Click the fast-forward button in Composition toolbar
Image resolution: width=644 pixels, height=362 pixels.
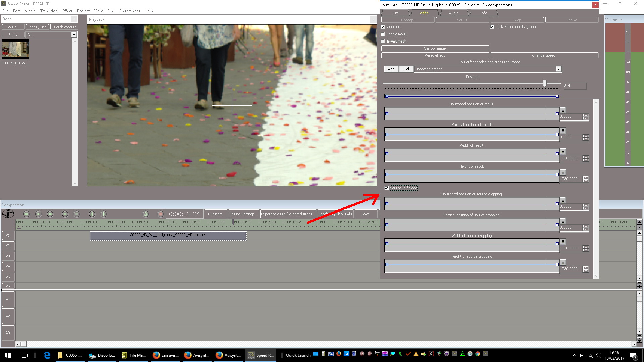pos(50,214)
